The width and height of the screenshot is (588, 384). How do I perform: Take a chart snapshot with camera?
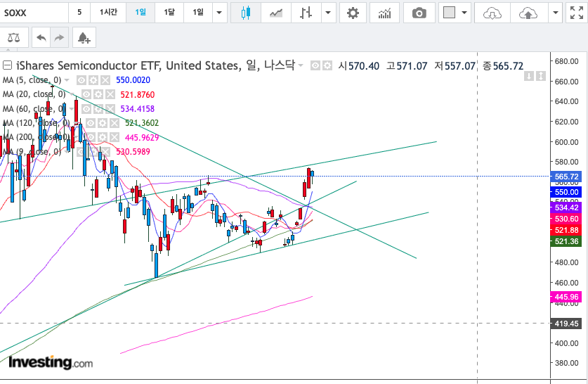[x=419, y=13]
